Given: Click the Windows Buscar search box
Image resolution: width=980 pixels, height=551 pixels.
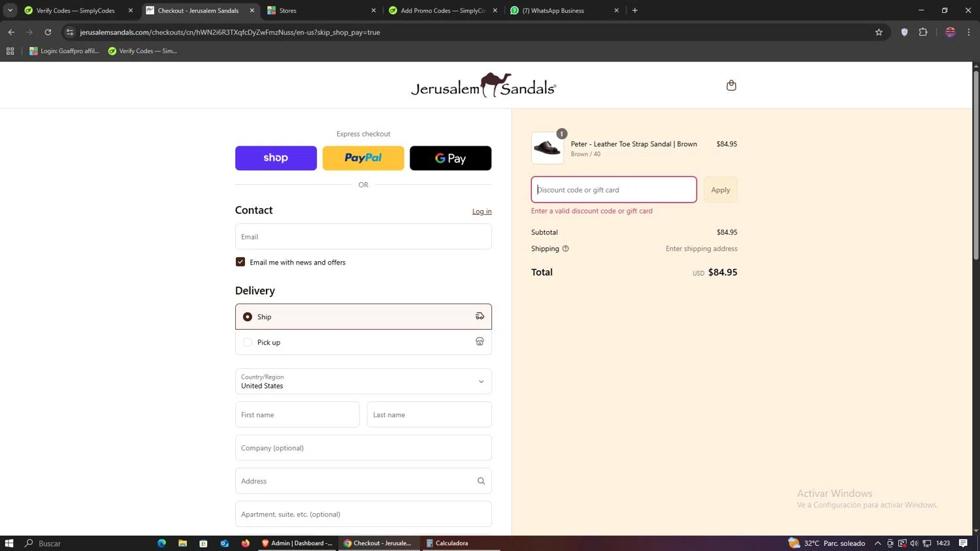Looking at the screenshot, I should point(50,543).
